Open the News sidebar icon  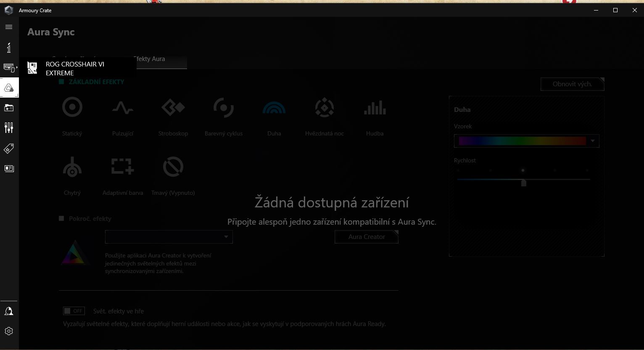[9, 169]
